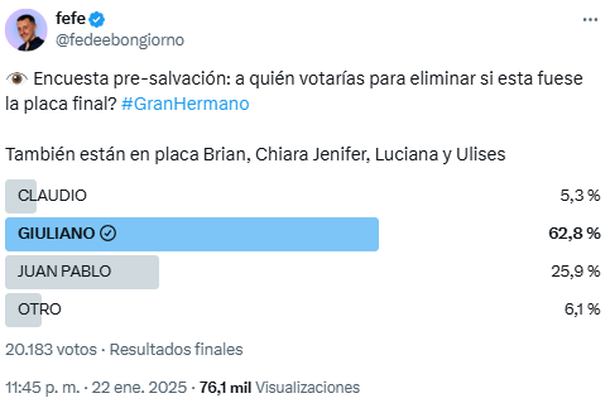
Task: Click the 5,3 % result for Claudio
Action: click(x=578, y=196)
